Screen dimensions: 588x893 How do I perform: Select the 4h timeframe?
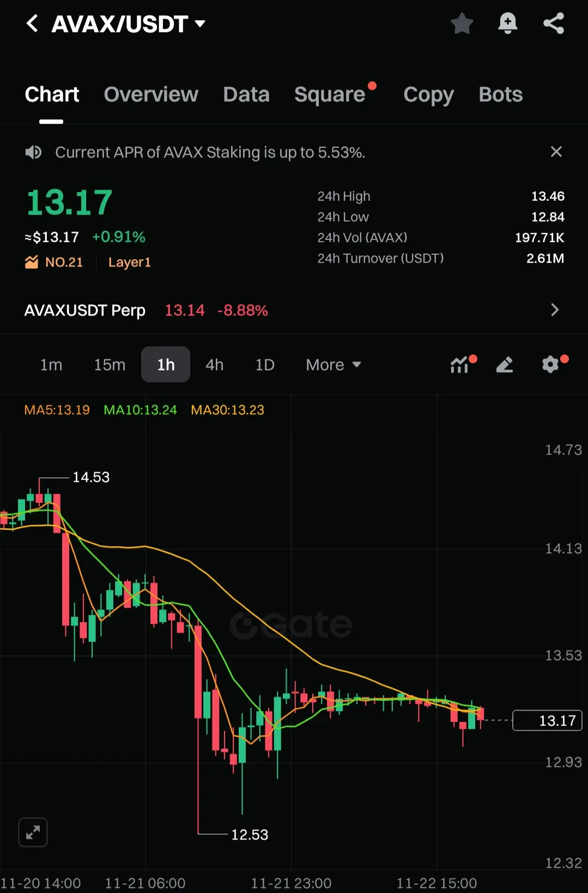click(215, 365)
